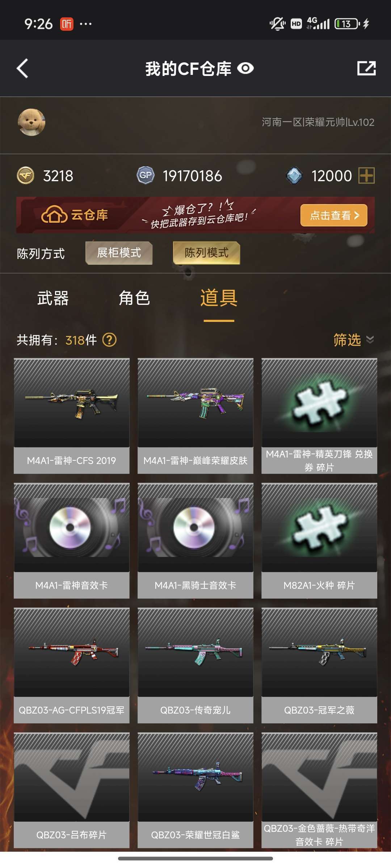Open the share/export icon at top right
Image resolution: width=391 pixels, height=868 pixels.
(x=366, y=68)
